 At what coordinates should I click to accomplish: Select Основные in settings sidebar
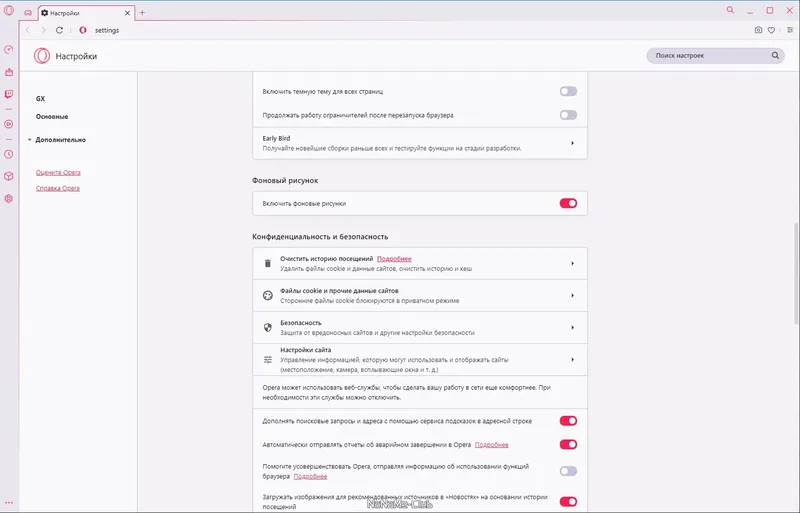[x=52, y=116]
